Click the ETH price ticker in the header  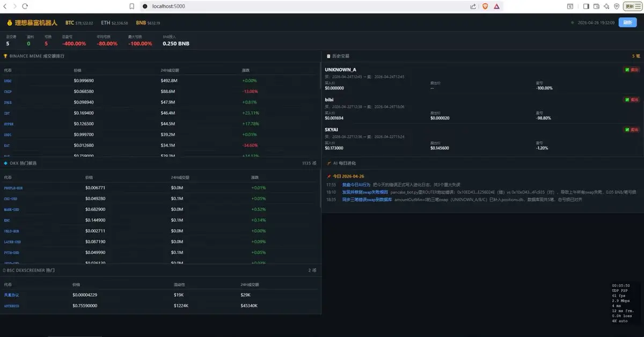(114, 23)
